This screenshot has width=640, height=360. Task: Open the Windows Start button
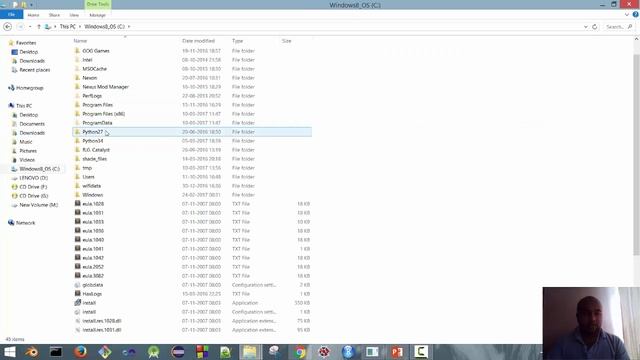click(x=9, y=352)
